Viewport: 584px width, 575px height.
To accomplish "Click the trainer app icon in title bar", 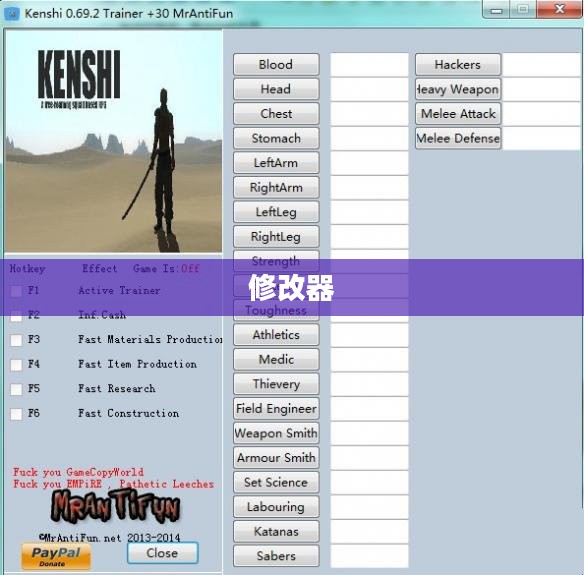I will 12,14.
